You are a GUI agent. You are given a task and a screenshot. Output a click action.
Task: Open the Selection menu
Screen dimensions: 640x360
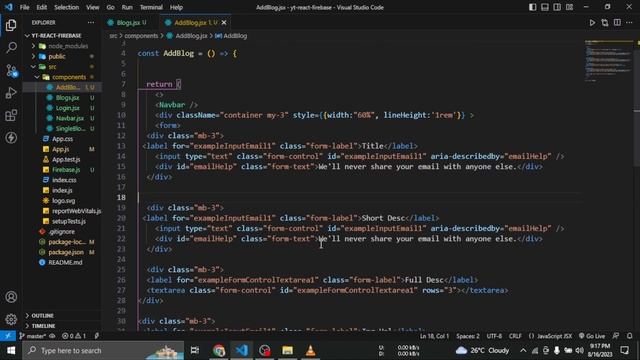[67, 7]
